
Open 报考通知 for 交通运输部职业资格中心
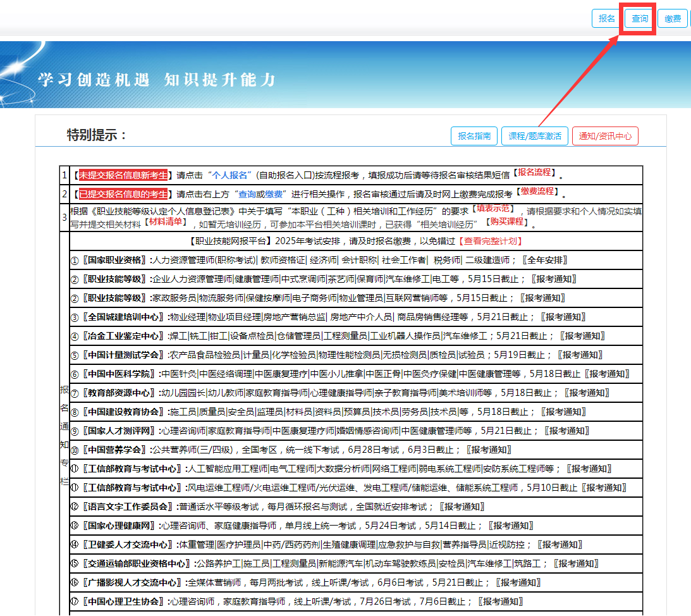tap(577, 564)
